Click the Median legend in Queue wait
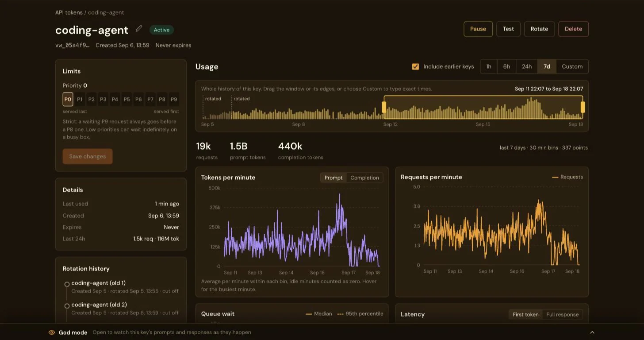The width and height of the screenshot is (644, 340). [x=318, y=314]
